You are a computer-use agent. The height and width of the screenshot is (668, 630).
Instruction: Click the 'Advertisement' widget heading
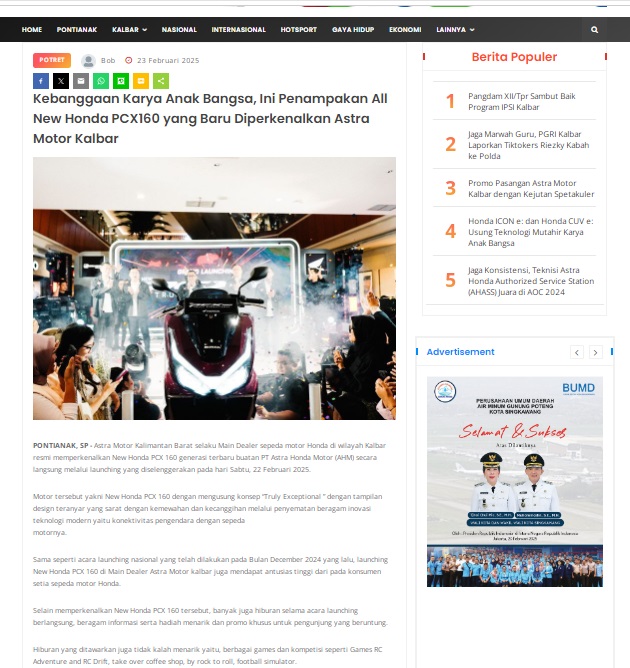tap(460, 352)
